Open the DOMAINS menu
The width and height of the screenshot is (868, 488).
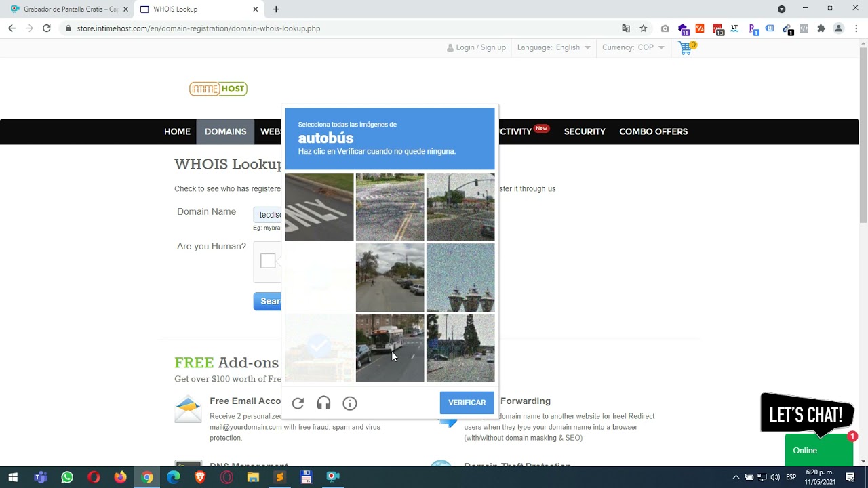(x=225, y=131)
